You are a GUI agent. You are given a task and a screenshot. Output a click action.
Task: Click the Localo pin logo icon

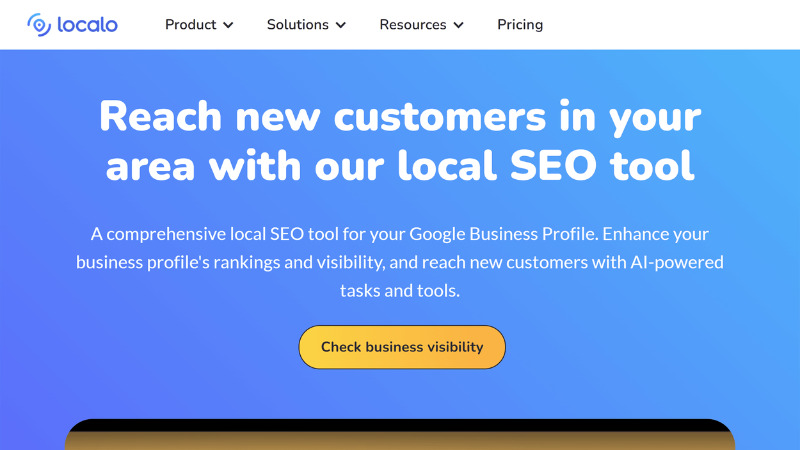click(x=39, y=24)
